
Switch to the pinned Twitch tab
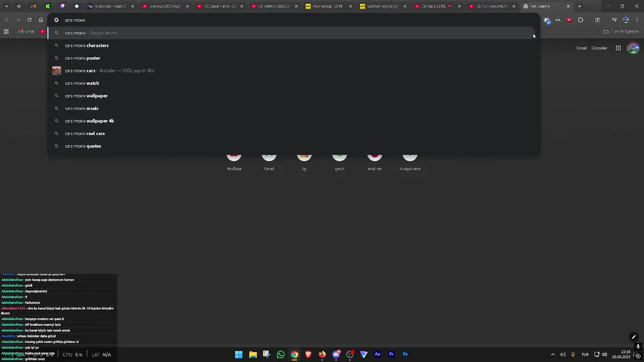pyautogui.click(x=62, y=7)
